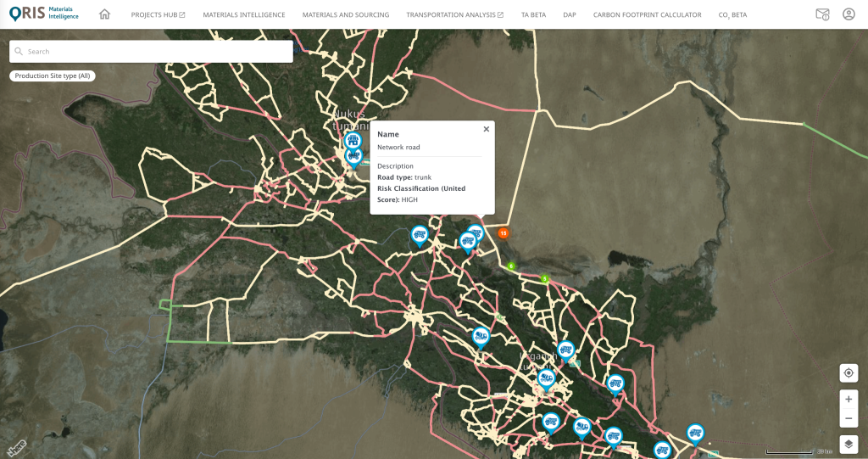
Task: Click the ORIS Materials Intelligence logo
Action: (44, 14)
